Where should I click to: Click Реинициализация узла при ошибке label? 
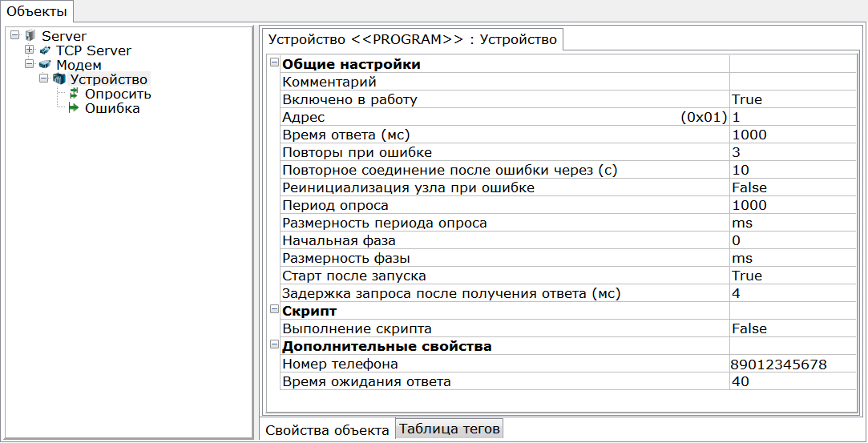(x=409, y=188)
